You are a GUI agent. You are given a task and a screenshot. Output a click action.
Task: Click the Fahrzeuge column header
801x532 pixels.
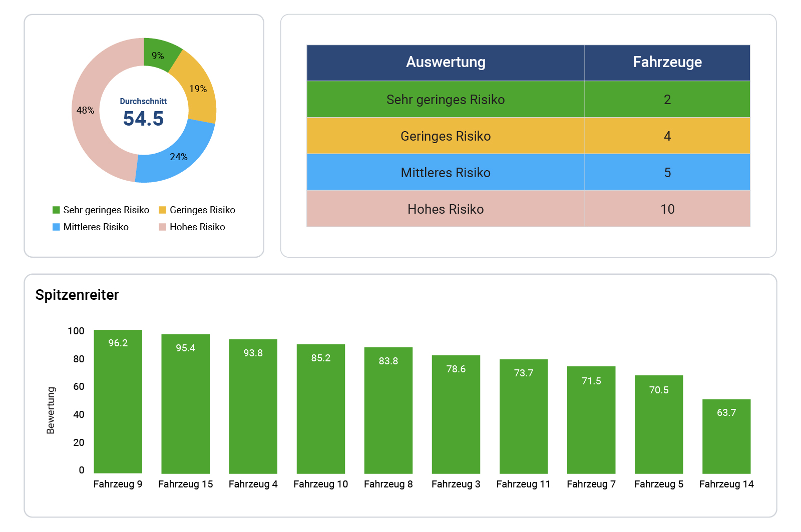point(667,63)
